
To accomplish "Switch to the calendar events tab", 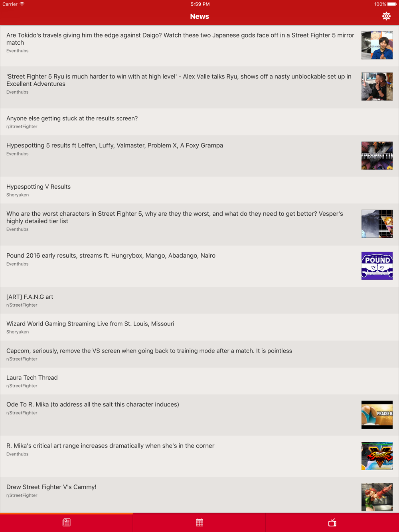I will coord(199,522).
